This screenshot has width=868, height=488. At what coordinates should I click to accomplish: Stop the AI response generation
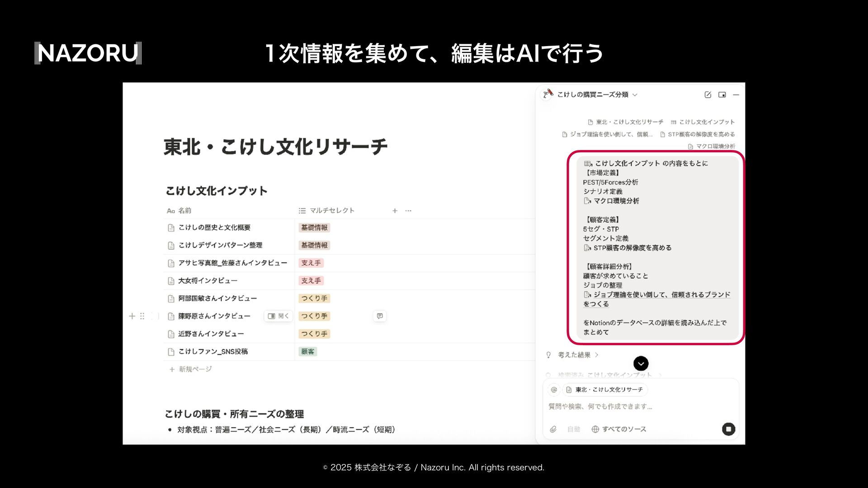pyautogui.click(x=728, y=429)
